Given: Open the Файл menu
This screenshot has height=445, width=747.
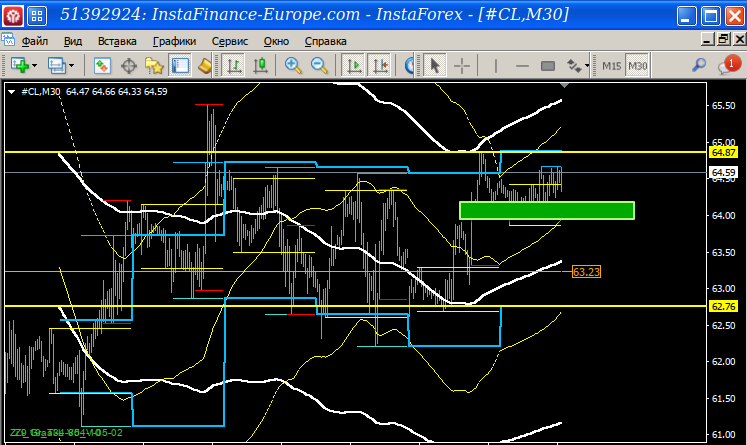Looking at the screenshot, I should (35, 41).
